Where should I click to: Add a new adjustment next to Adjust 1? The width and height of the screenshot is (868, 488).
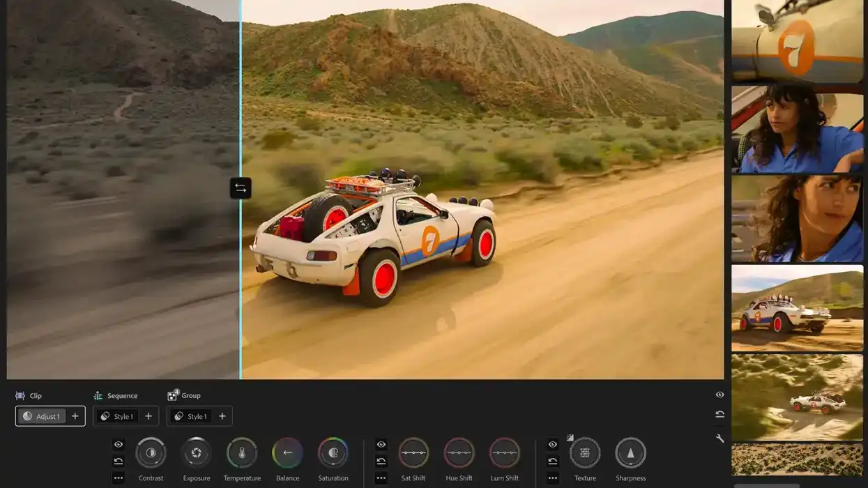pyautogui.click(x=75, y=416)
